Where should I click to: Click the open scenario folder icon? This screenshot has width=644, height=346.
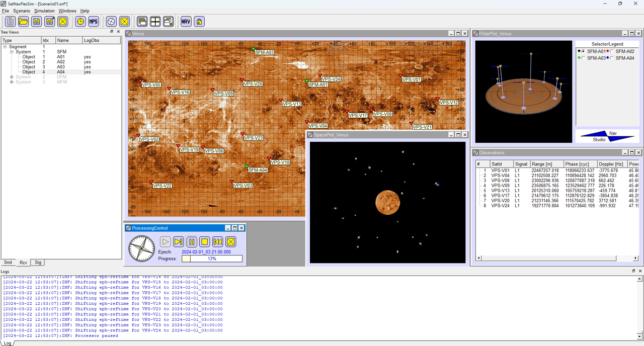click(23, 22)
